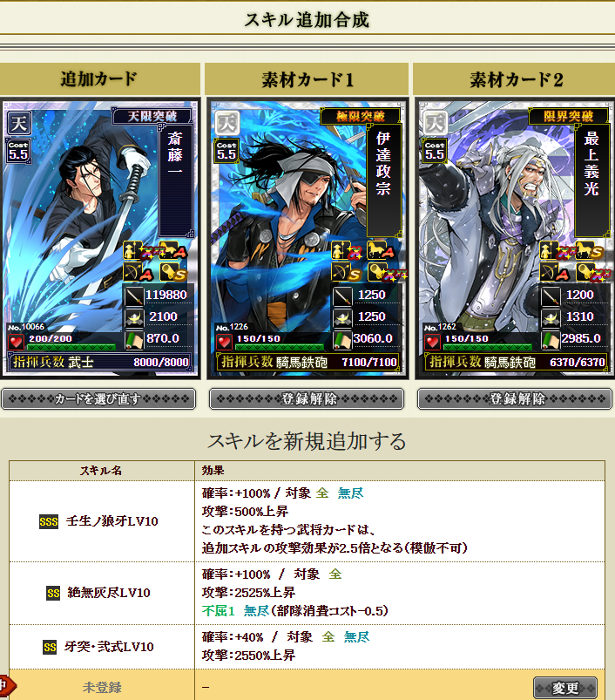Click the 未登録 skill slot row
Viewport: 615px width, 700px height.
307,687
